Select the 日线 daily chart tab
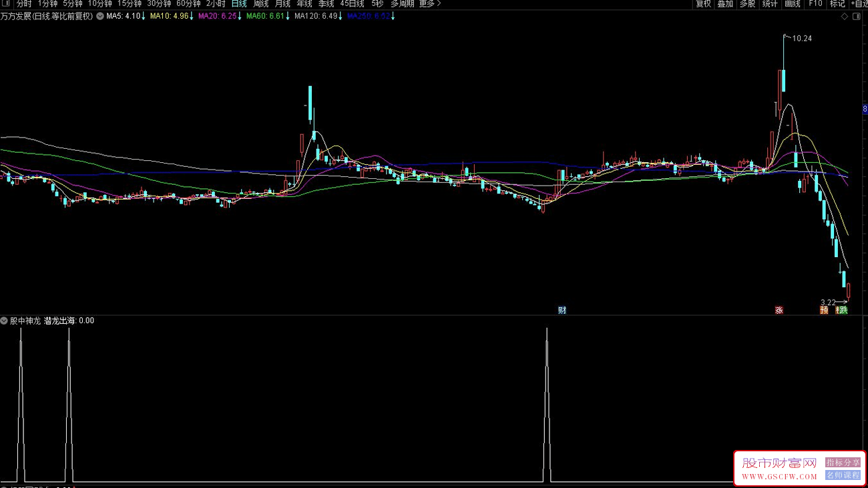 (239, 4)
